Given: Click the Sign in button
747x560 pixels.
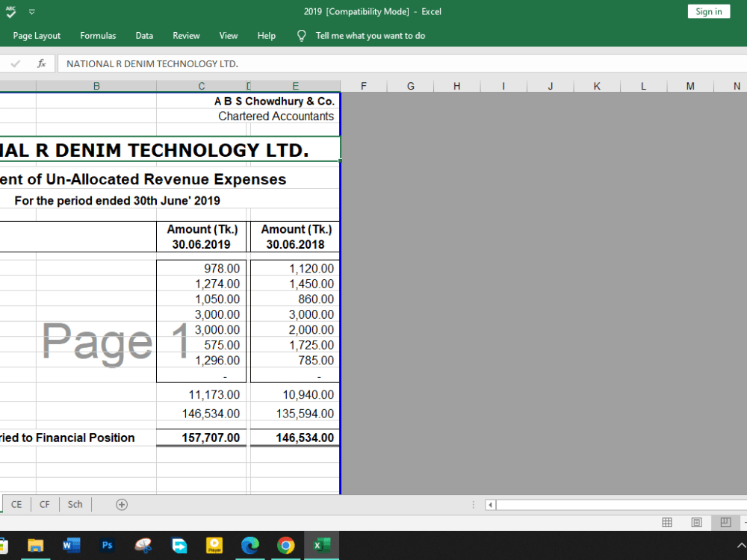Looking at the screenshot, I should [x=708, y=11].
